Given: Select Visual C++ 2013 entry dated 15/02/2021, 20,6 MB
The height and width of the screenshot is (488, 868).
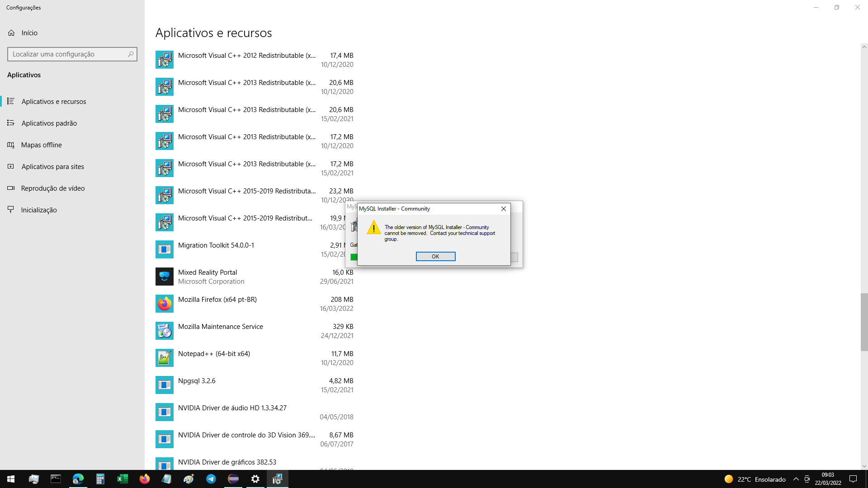Looking at the screenshot, I should click(255, 114).
